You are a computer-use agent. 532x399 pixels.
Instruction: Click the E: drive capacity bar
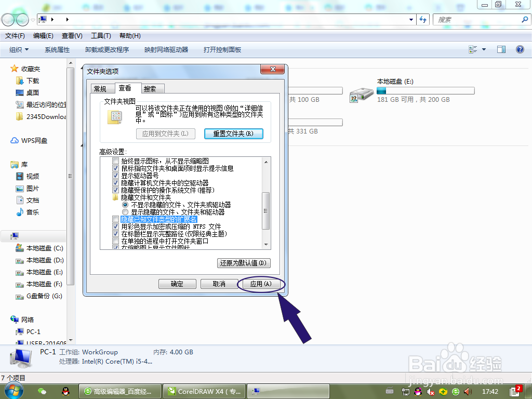pos(425,90)
